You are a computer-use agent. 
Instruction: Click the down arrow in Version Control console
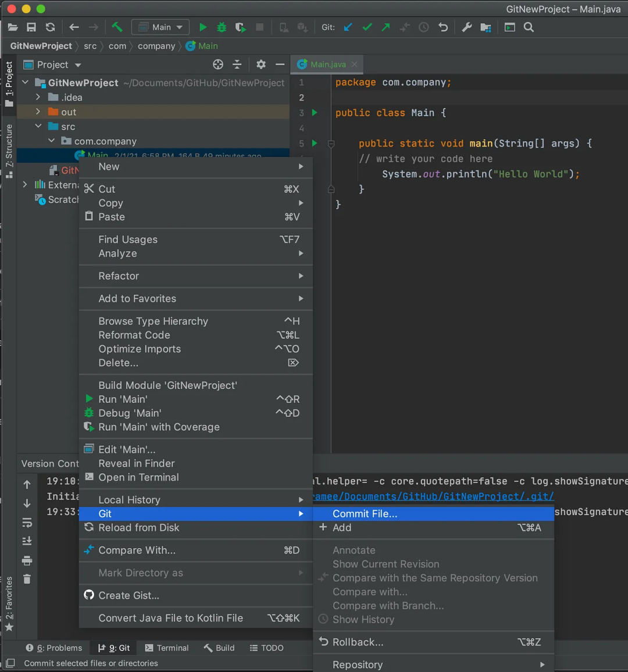tap(27, 503)
